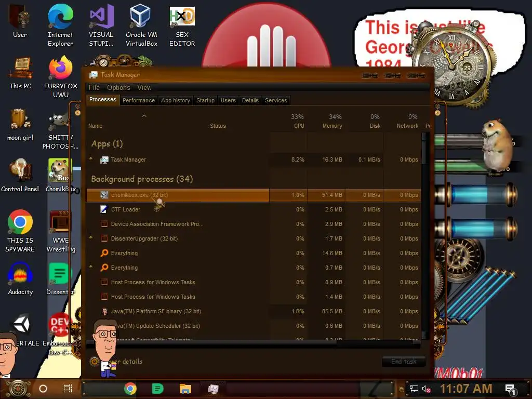This screenshot has height=399, width=532.
Task: Switch to the Startup tab
Action: click(205, 100)
